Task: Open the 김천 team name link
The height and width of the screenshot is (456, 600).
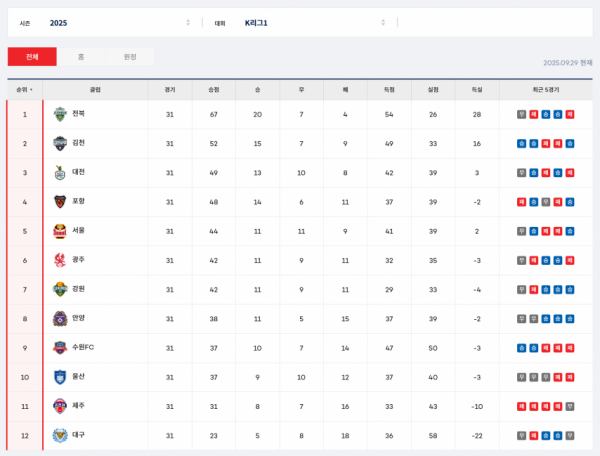Action: [x=78, y=143]
